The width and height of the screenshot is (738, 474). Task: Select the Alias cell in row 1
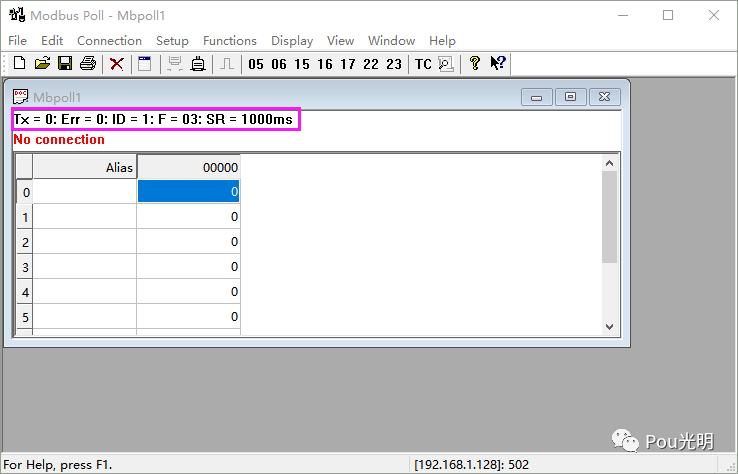[x=85, y=217]
